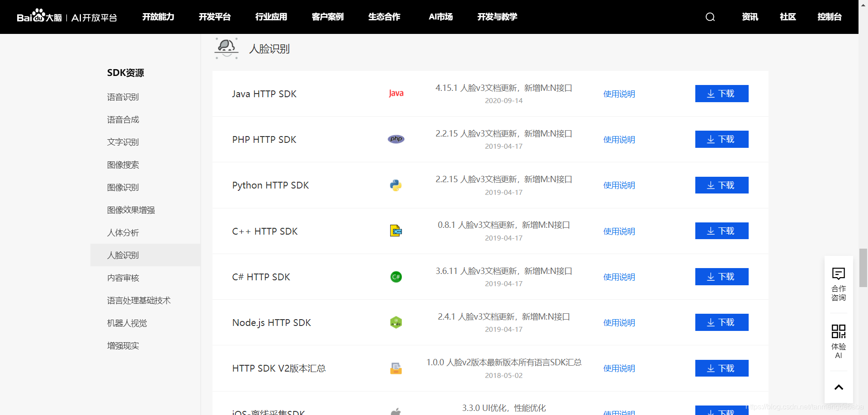
Task: Open 使用说明 for C++ HTTP SDK
Action: (619, 231)
